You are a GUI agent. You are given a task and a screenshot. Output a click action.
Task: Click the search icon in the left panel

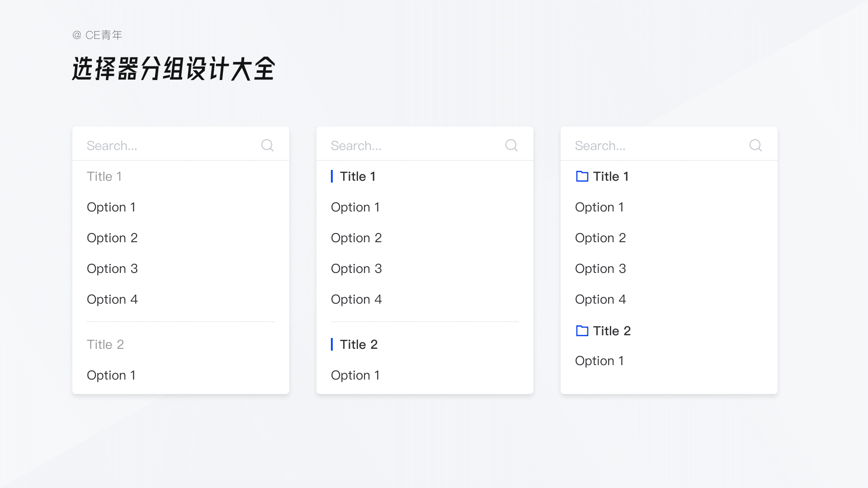click(267, 145)
